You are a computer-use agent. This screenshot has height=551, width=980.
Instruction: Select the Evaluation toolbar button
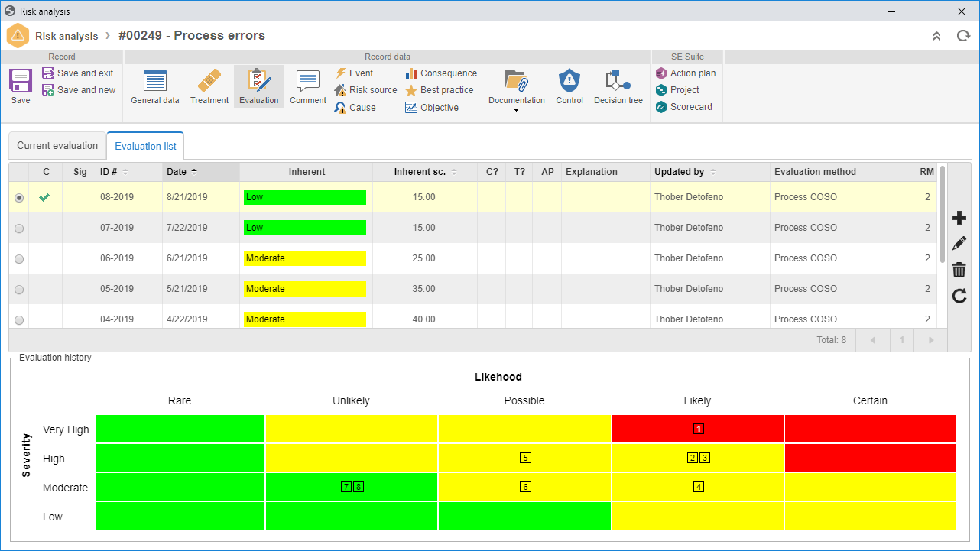click(258, 87)
